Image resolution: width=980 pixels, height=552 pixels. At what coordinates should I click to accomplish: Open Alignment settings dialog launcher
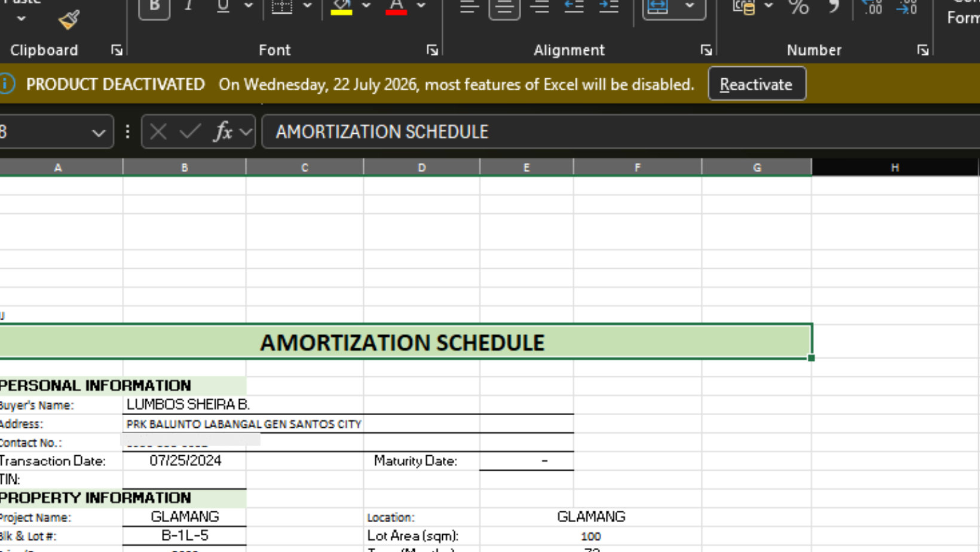click(706, 50)
